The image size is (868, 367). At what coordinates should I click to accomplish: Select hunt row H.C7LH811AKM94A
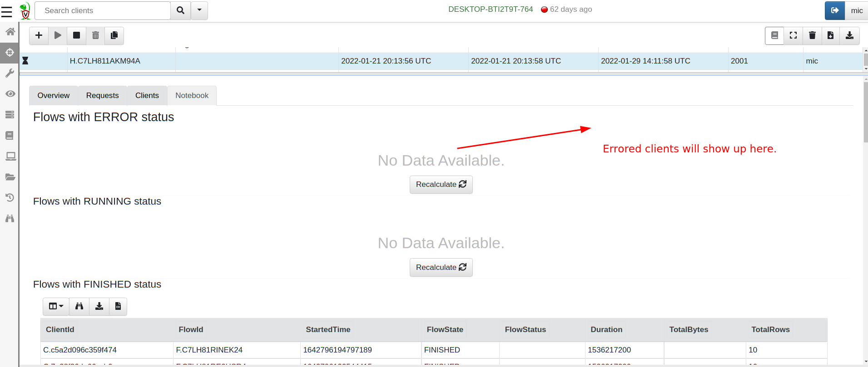pos(105,61)
